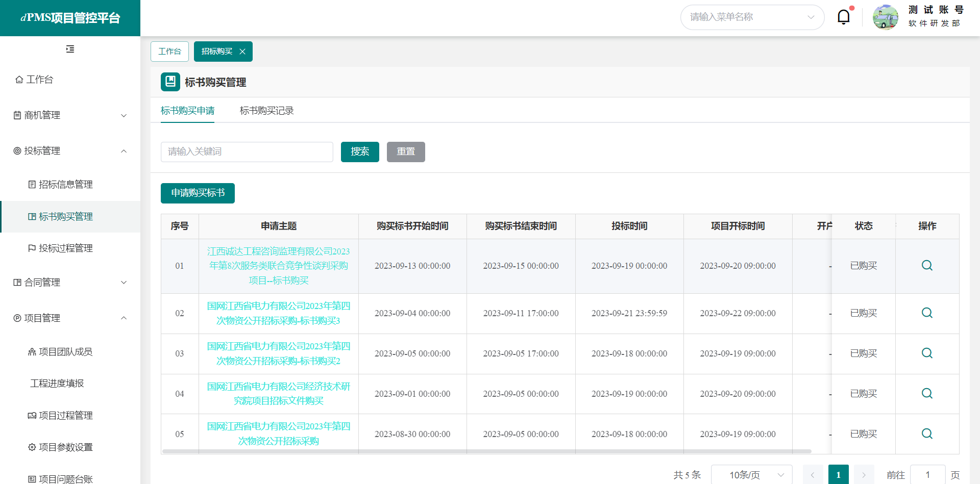Click the table horizontal scrollbar
Viewport: 980px width, 484px height.
click(487, 451)
